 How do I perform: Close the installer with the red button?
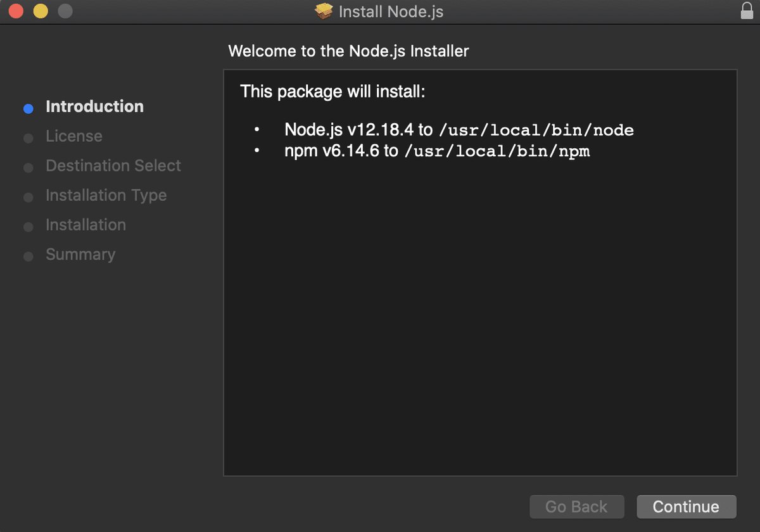pyautogui.click(x=16, y=11)
